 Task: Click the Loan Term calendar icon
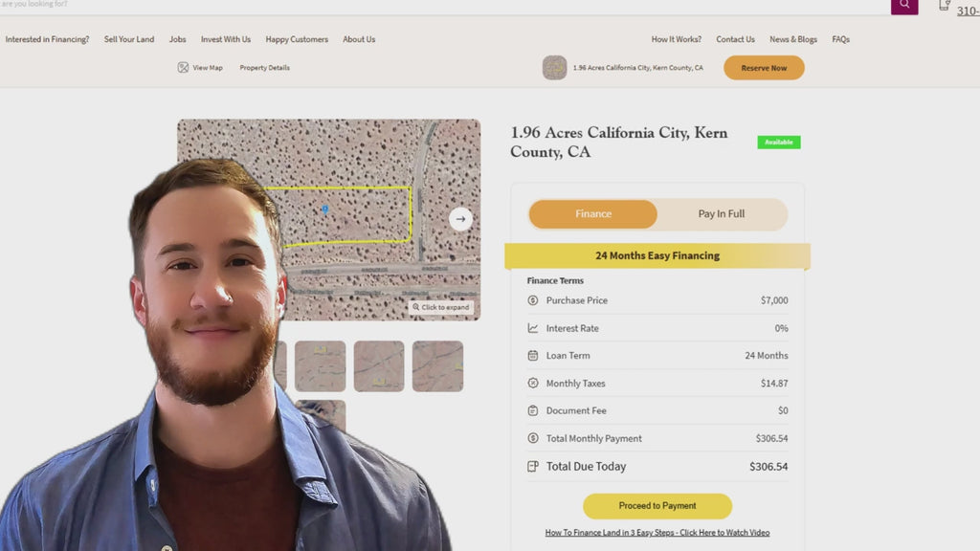click(533, 356)
